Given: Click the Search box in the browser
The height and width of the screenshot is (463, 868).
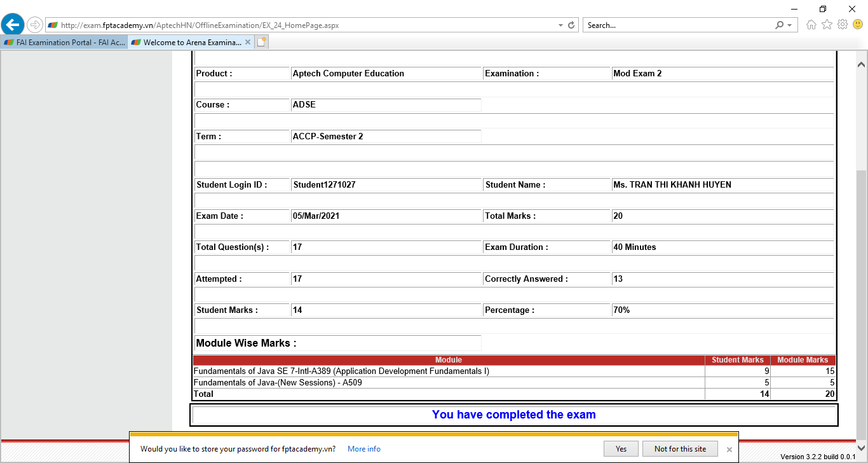Looking at the screenshot, I should click(678, 25).
